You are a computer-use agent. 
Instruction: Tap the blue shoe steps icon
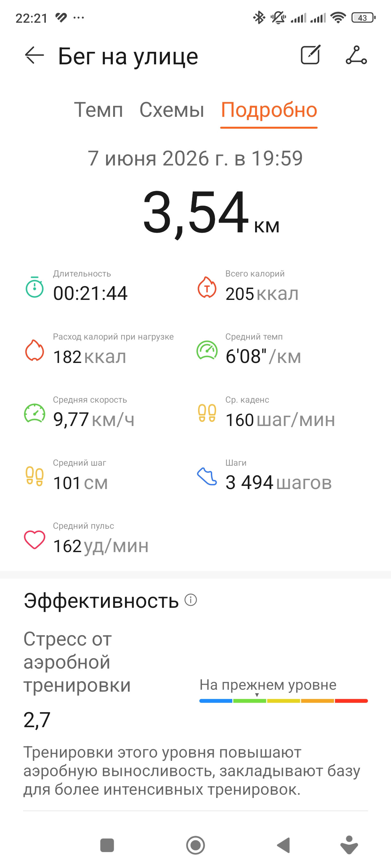(x=207, y=477)
